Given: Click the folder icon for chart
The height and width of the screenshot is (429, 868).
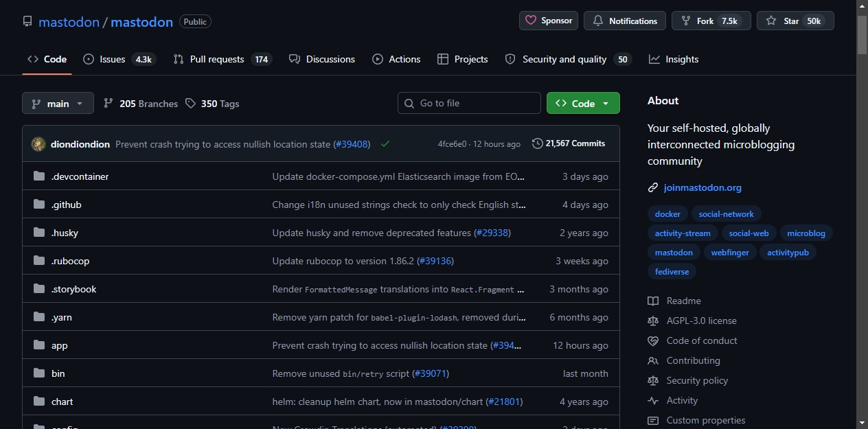Looking at the screenshot, I should (x=39, y=402).
